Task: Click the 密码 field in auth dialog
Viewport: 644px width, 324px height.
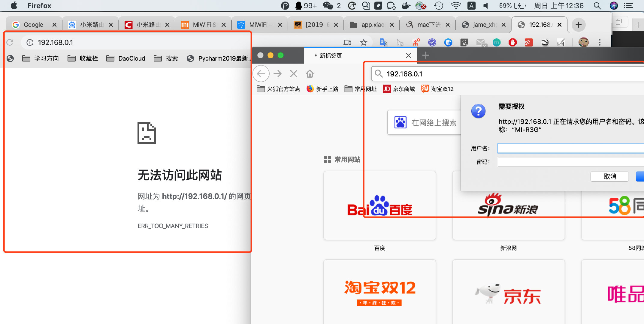Action: tap(570, 162)
